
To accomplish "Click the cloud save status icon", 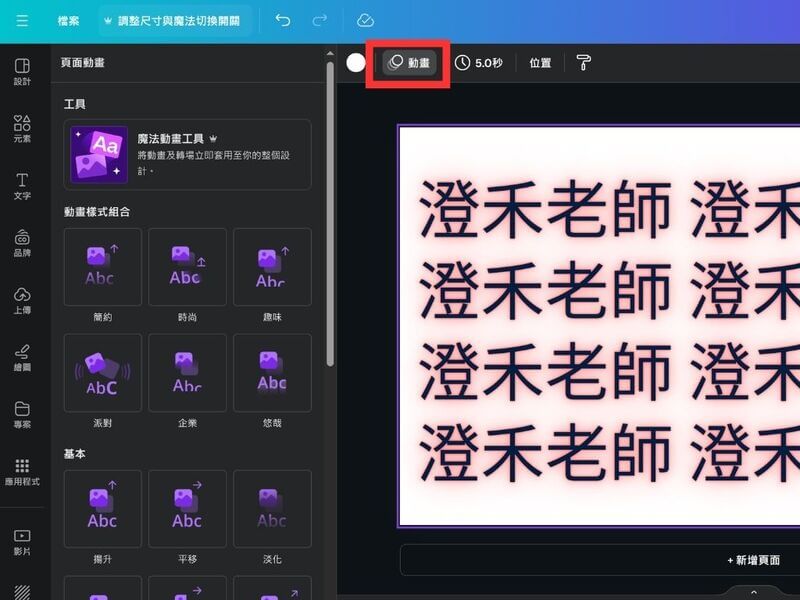I will click(365, 20).
